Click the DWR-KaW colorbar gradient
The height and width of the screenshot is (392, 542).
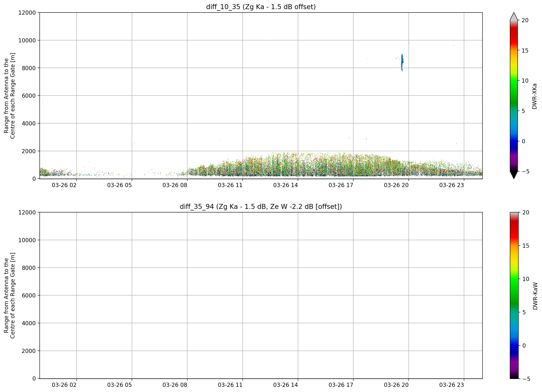pyautogui.click(x=514, y=295)
